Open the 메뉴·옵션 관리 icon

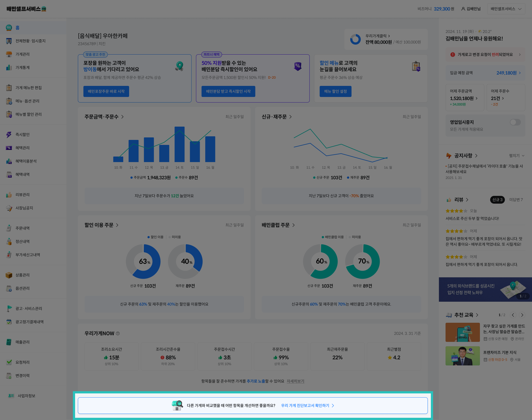point(9,101)
